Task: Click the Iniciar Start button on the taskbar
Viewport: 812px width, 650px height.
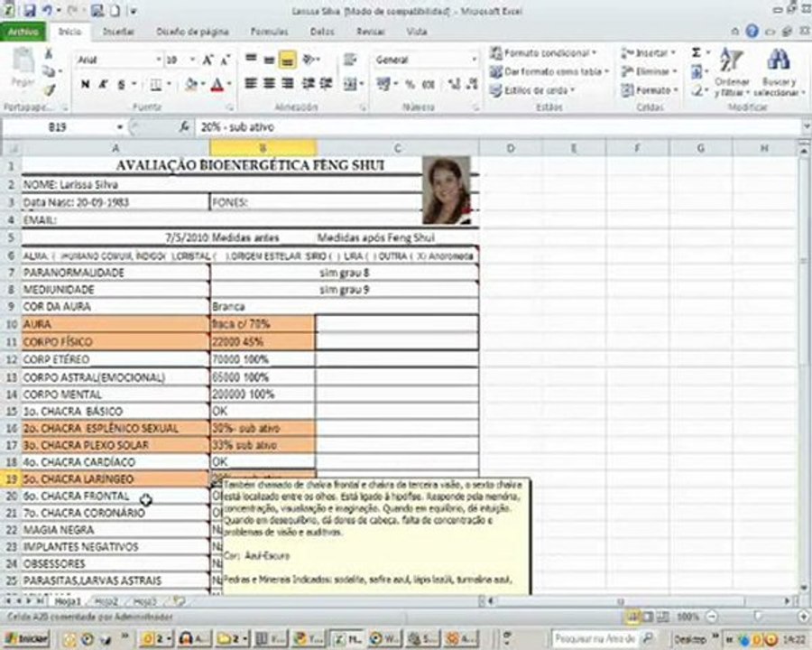Action: pyautogui.click(x=26, y=638)
